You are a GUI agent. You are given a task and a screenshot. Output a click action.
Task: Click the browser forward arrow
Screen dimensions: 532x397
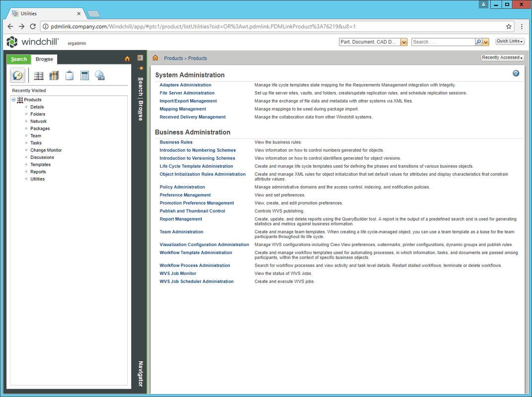[x=22, y=26]
